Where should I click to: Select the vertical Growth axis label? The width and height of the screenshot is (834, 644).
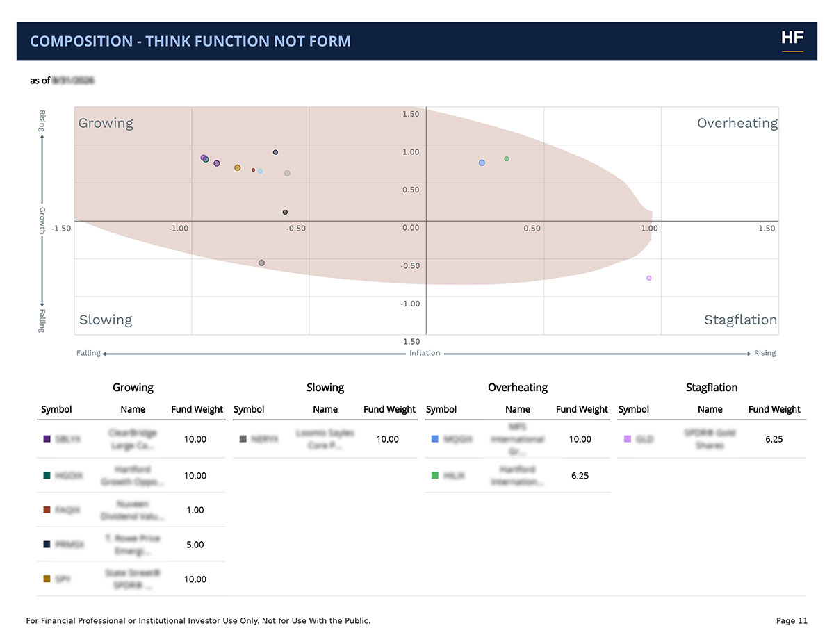point(42,221)
